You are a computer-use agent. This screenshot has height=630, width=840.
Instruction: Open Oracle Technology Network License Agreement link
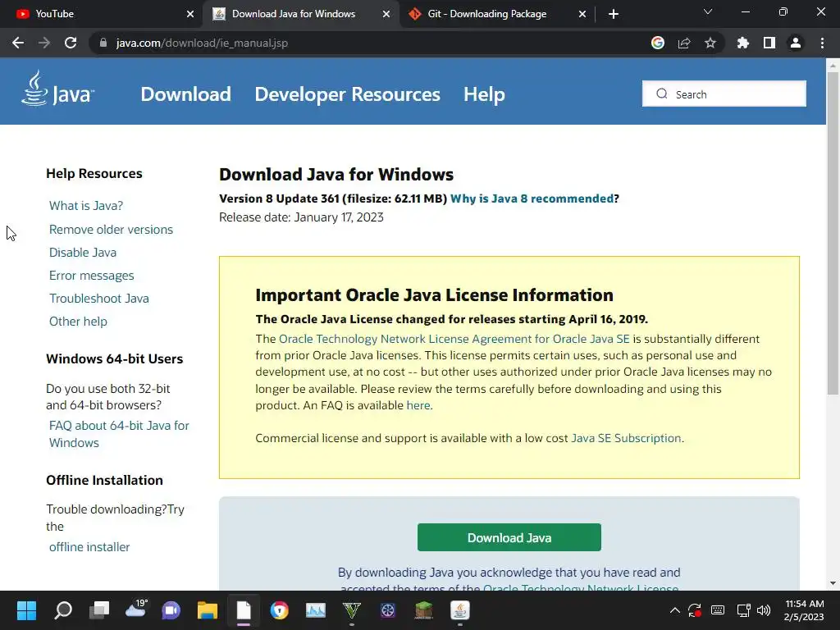tap(454, 339)
